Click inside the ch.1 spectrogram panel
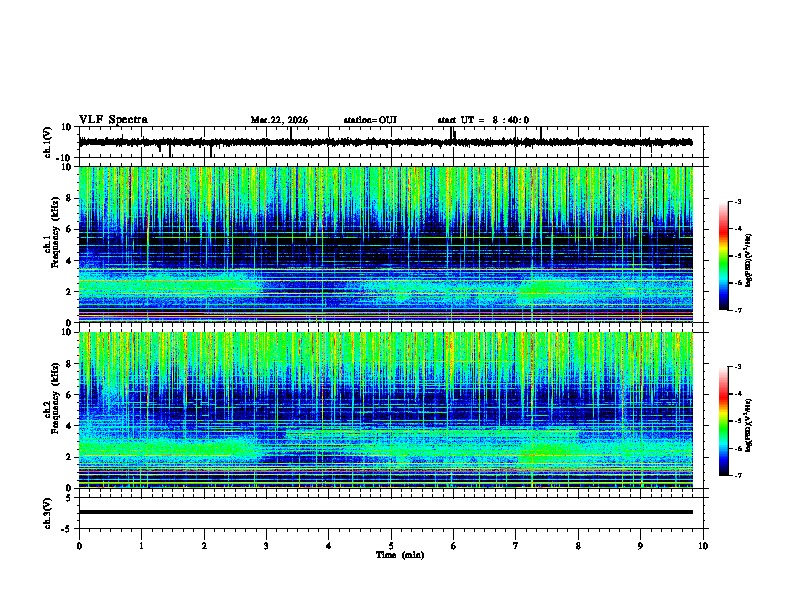This screenshot has height=612, width=792. coord(385,244)
